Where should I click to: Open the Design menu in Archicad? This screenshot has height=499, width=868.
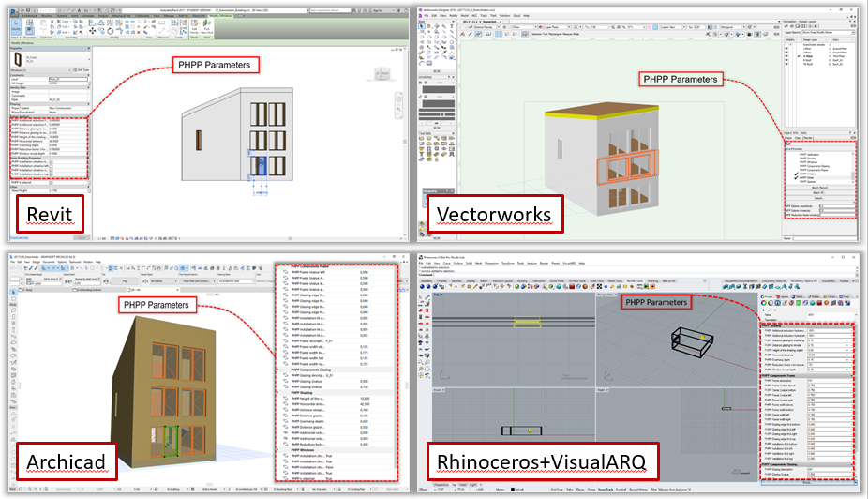pyautogui.click(x=37, y=262)
